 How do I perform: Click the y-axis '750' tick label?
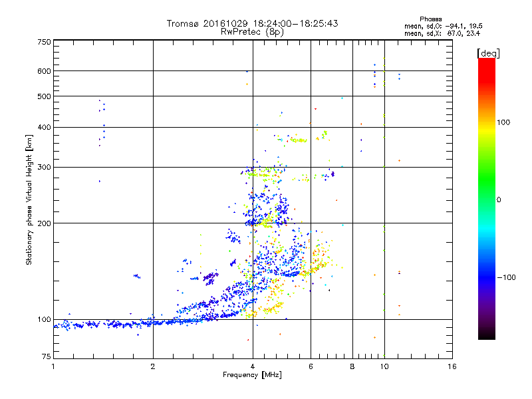point(44,42)
